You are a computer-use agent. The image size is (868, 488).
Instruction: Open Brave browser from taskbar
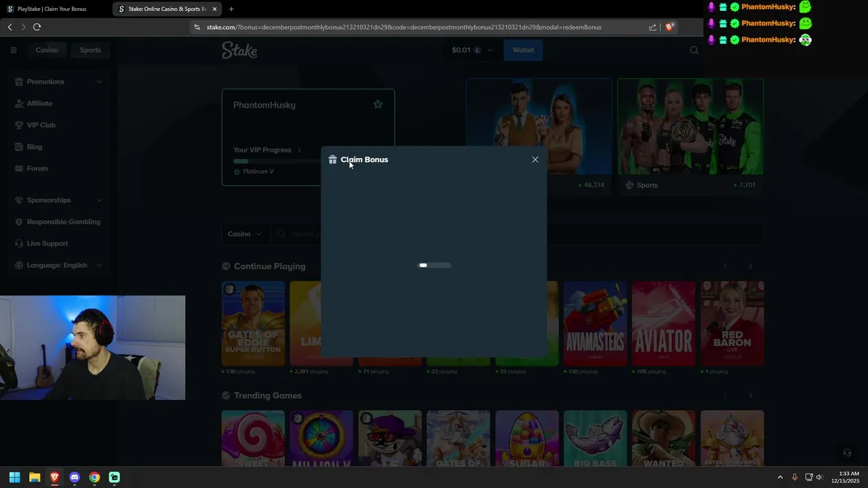click(x=54, y=477)
